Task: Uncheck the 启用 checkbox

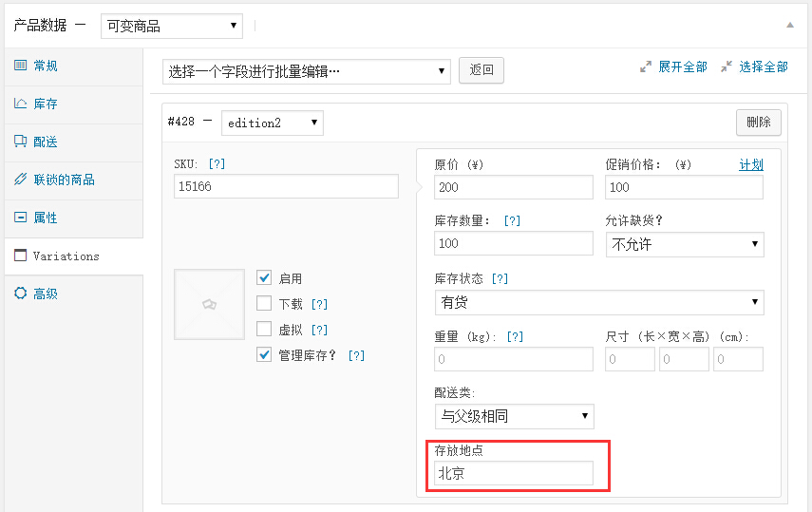Action: (264, 278)
